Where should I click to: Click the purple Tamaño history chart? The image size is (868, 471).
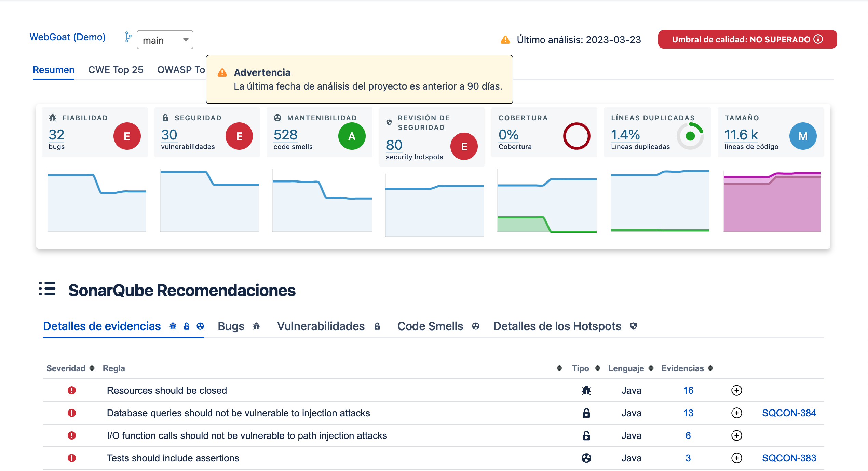coord(772,201)
